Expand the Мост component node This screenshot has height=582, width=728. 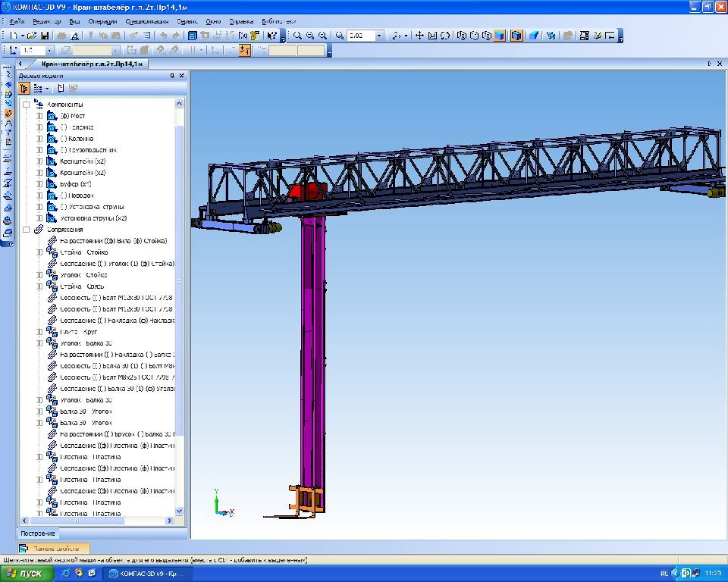[x=40, y=116]
